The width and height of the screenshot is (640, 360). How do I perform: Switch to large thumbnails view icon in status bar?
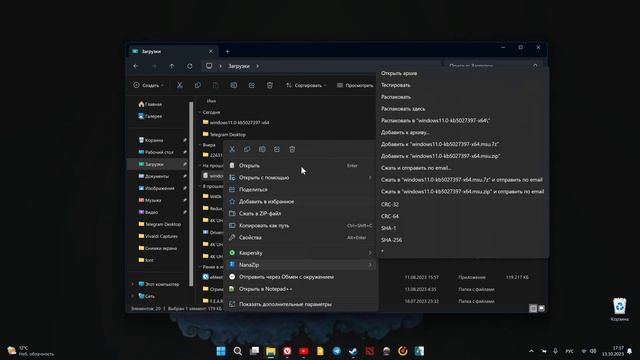[542, 308]
